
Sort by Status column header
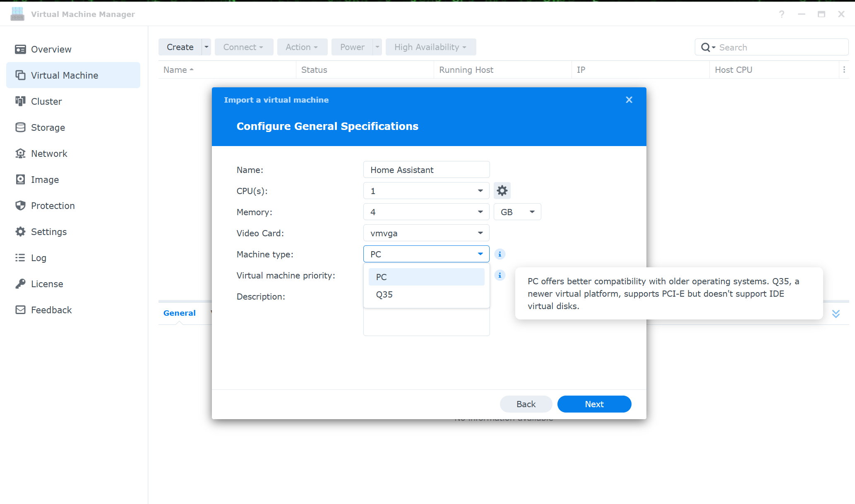pos(365,70)
